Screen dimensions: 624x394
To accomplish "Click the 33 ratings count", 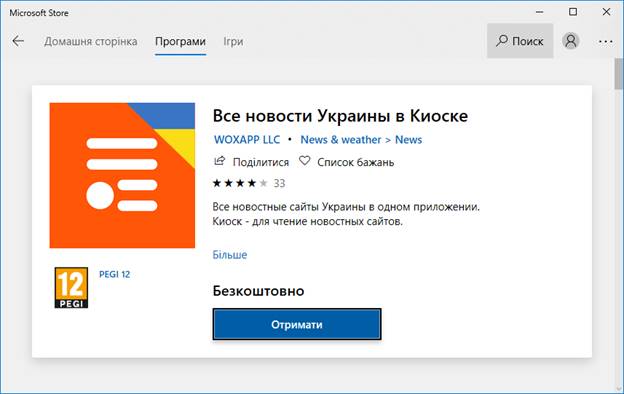I will (279, 183).
